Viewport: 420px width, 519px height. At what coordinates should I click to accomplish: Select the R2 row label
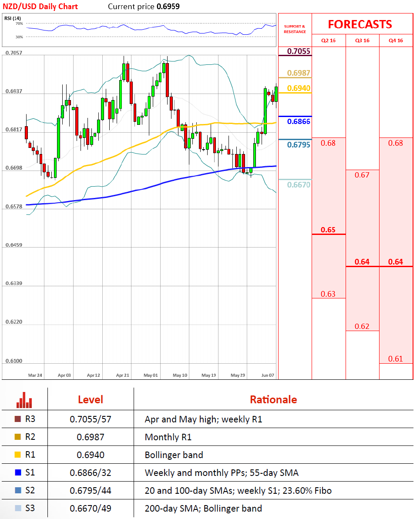point(30,437)
